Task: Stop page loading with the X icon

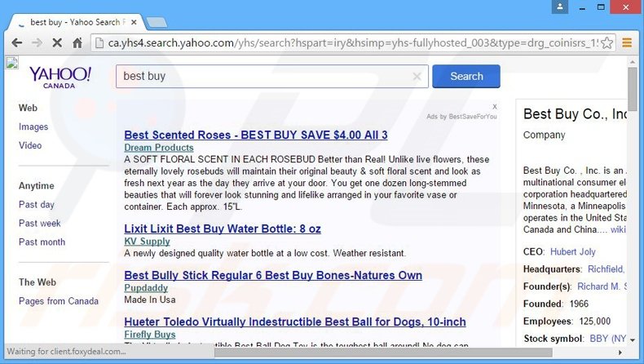Action: [57, 42]
